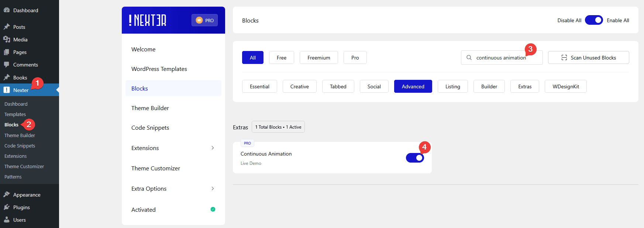Filter by Tabbed category
The height and width of the screenshot is (228, 644).
(x=338, y=86)
